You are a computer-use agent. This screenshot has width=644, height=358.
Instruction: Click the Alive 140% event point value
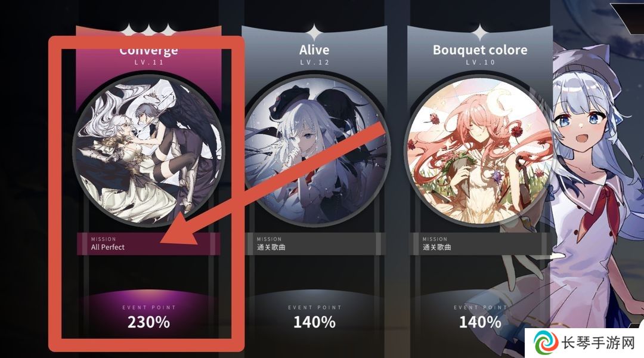pyautogui.click(x=315, y=322)
